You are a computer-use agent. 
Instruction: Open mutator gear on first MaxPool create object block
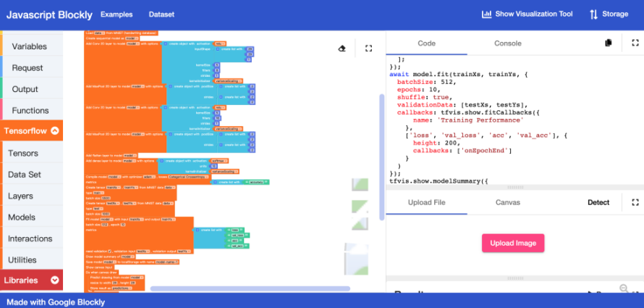171,86
